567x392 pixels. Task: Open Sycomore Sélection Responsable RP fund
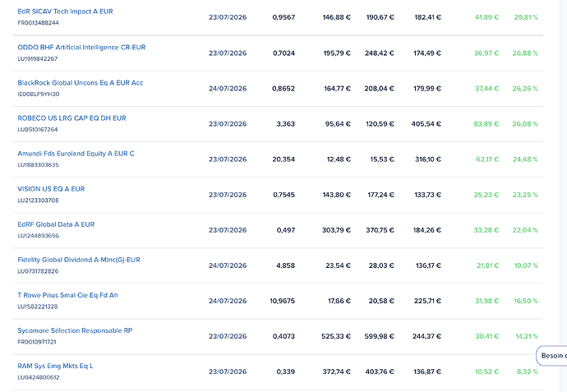pos(75,331)
